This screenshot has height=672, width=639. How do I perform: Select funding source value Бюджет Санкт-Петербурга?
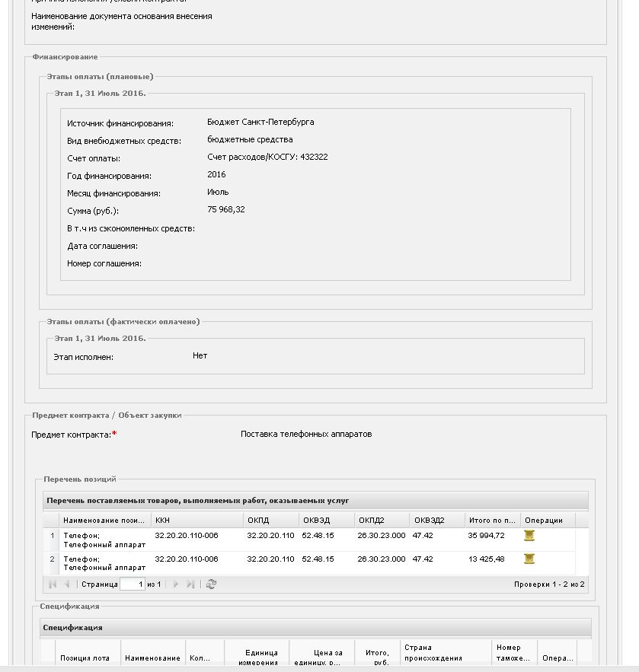(x=260, y=122)
